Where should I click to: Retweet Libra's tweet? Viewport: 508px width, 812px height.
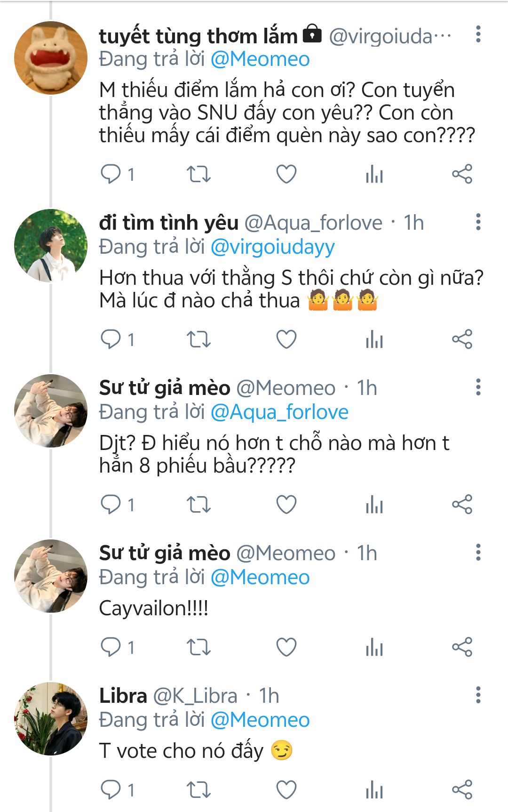[x=198, y=789]
